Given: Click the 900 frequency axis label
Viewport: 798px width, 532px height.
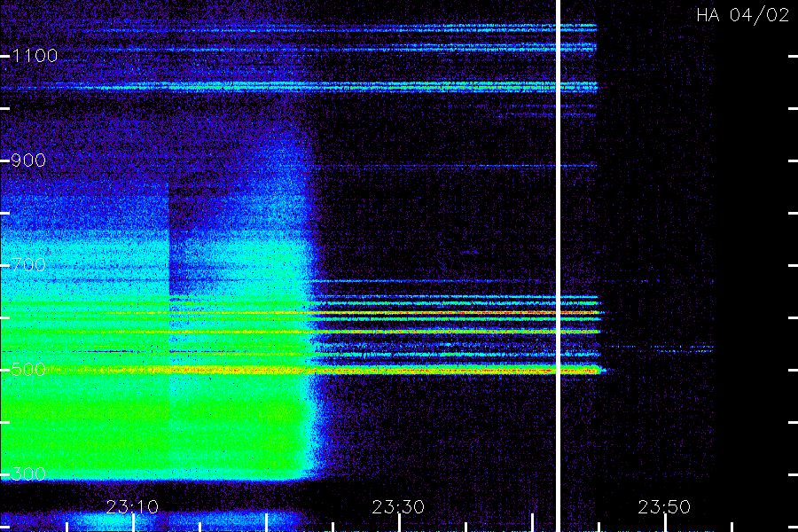Looking at the screenshot, I should [28, 160].
